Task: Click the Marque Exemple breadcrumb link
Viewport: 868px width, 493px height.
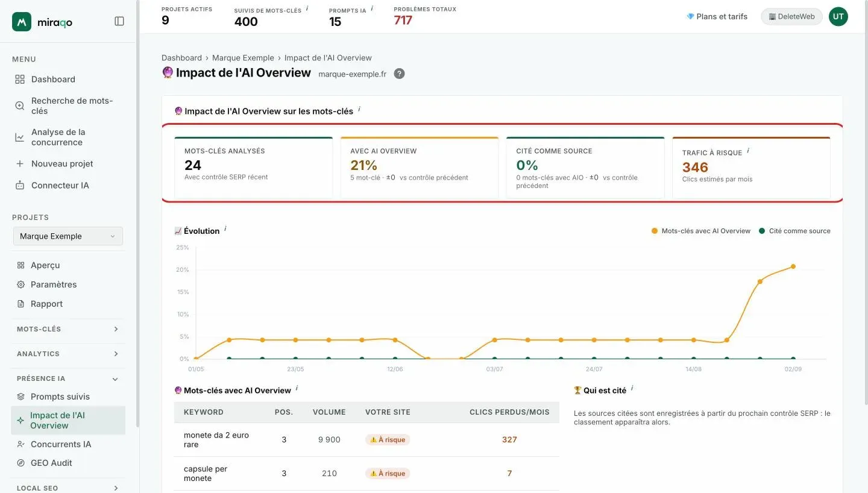Action: (243, 58)
